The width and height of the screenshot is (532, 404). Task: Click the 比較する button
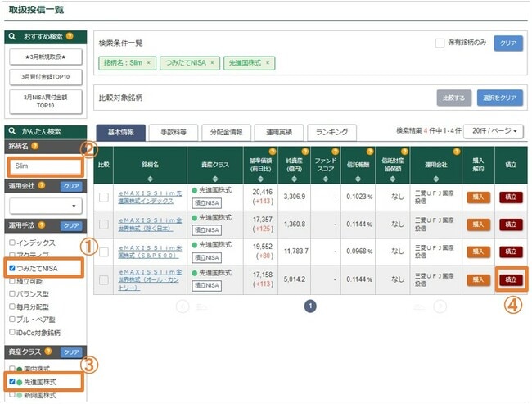pos(454,98)
